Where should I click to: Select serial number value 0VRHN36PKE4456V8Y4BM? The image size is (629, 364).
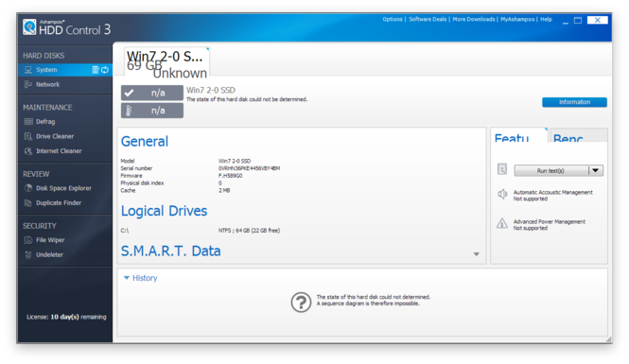click(249, 168)
